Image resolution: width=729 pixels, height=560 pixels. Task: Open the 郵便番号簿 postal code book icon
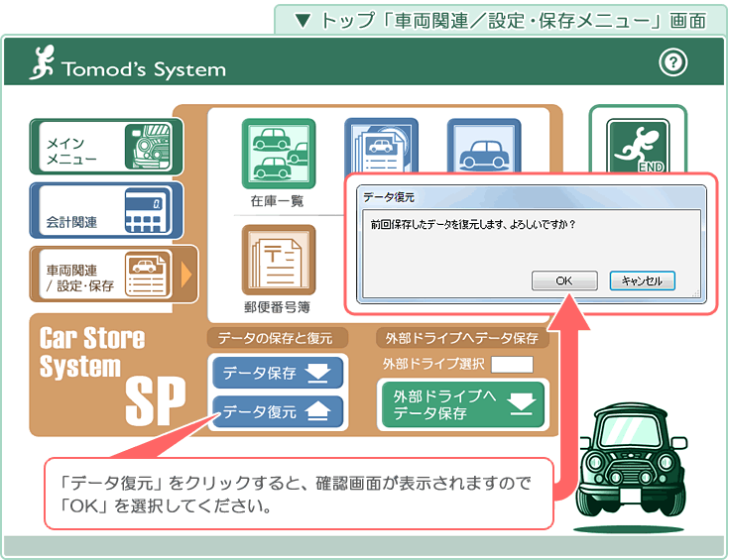pyautogui.click(x=279, y=261)
